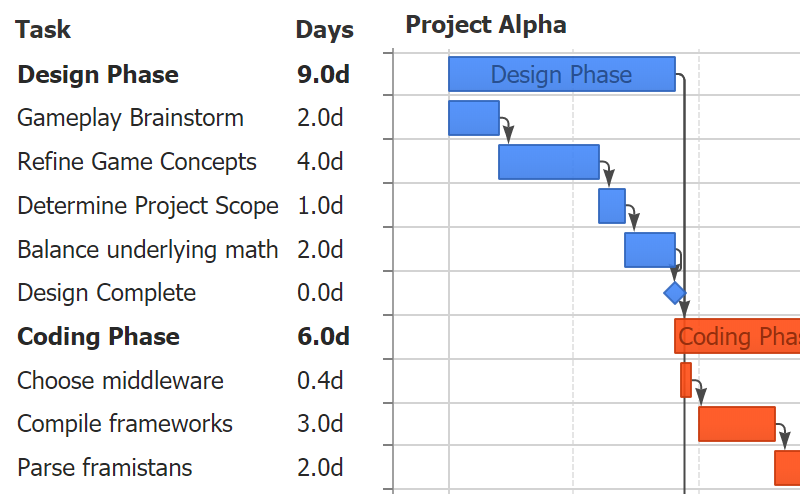The width and height of the screenshot is (800, 494).
Task: Select Design Complete in task list
Action: [x=106, y=293]
